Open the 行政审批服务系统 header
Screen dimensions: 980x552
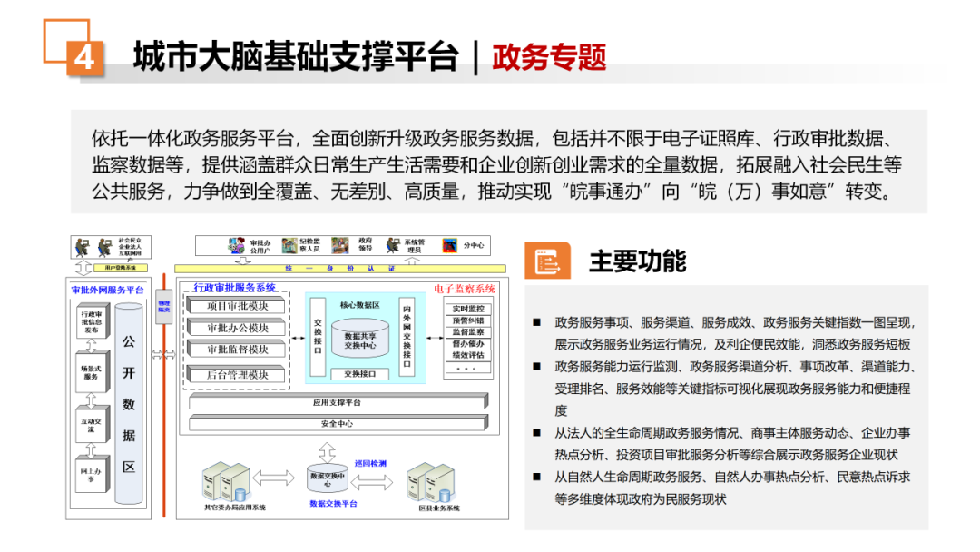tap(235, 285)
